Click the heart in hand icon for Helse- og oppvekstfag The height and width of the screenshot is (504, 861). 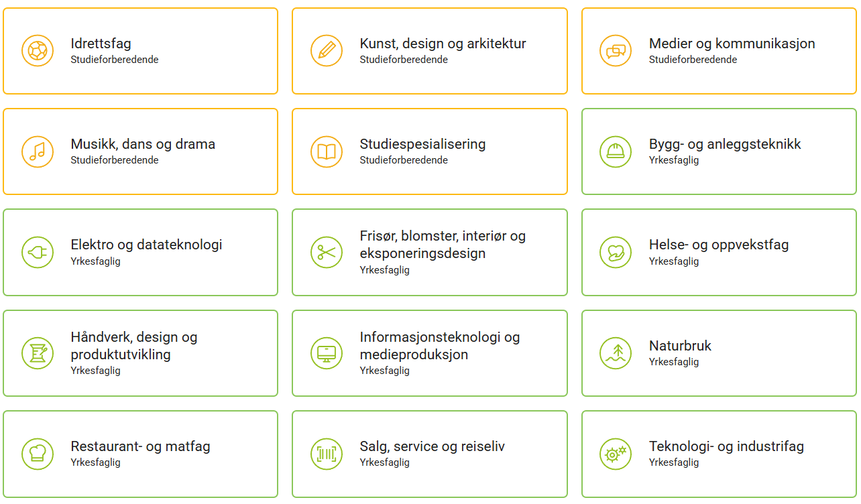pyautogui.click(x=616, y=253)
